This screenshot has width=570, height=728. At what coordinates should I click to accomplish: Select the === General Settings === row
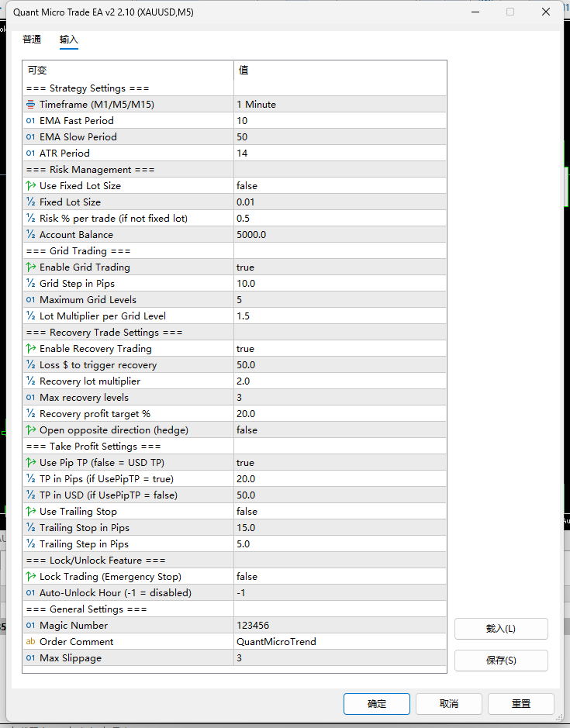235,609
